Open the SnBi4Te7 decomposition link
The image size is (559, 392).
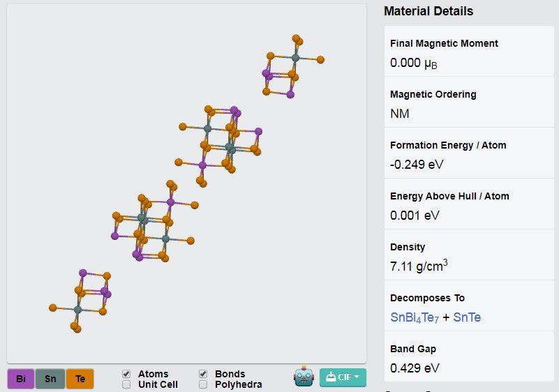point(415,317)
